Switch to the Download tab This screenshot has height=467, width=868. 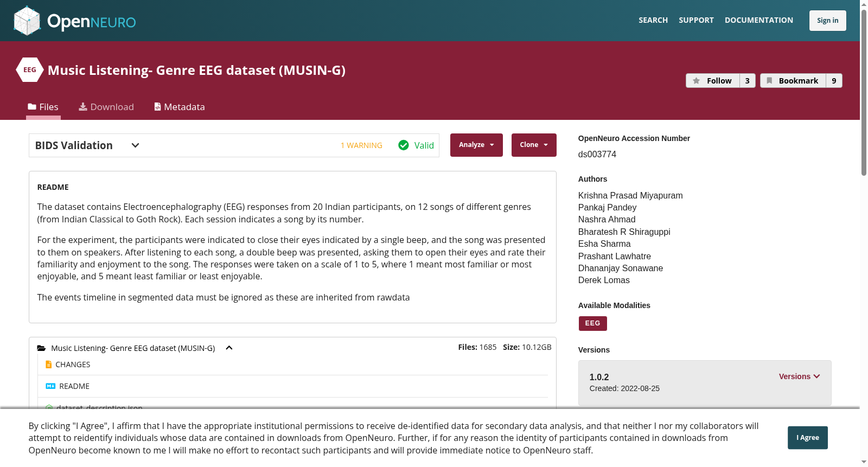106,107
